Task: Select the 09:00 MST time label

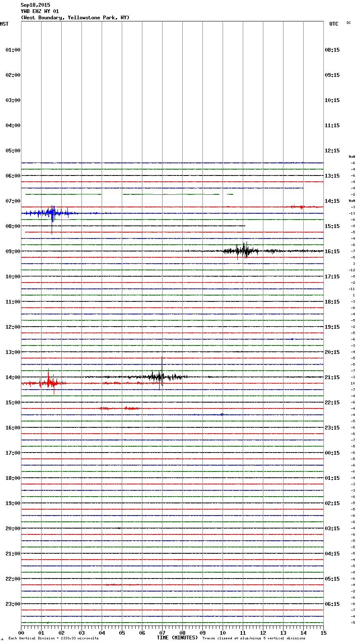Action: point(13,251)
